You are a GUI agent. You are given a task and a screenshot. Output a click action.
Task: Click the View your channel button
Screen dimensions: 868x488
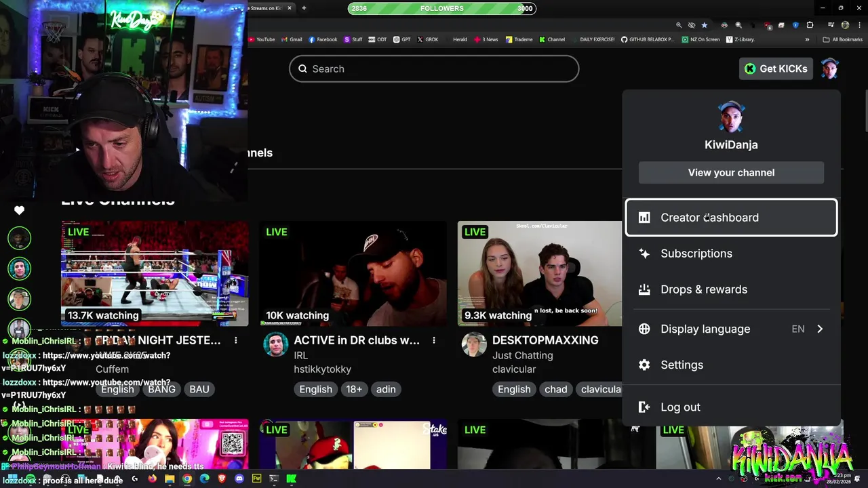[731, 172]
